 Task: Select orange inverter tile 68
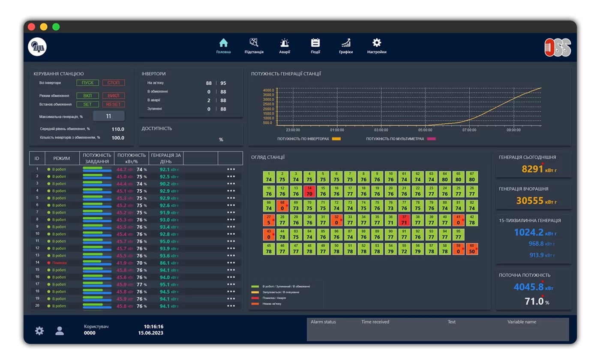[x=282, y=206]
